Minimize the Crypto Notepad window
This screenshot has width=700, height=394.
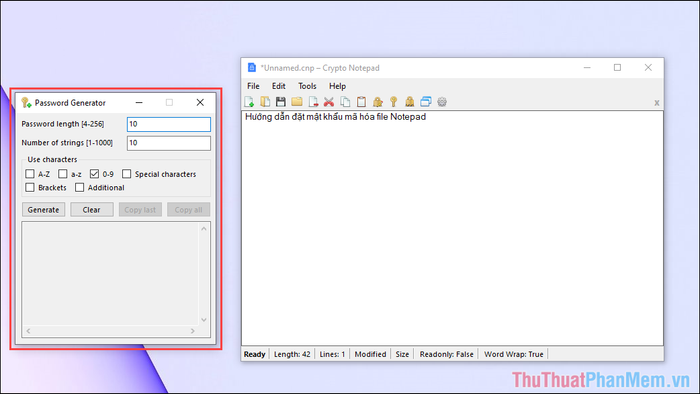pyautogui.click(x=587, y=68)
